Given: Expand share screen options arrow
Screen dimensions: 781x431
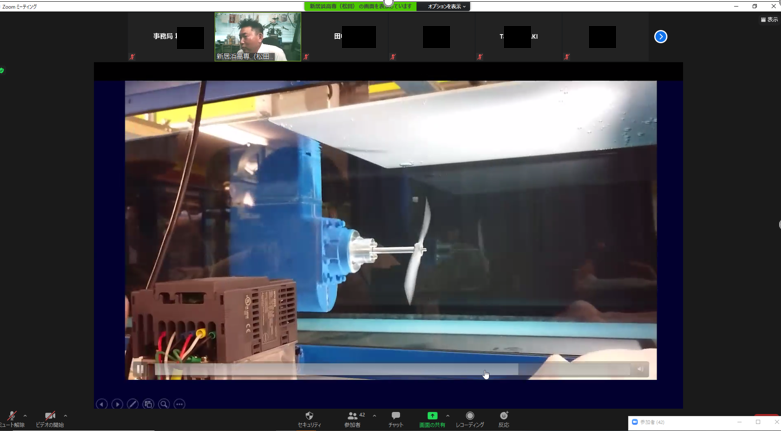Looking at the screenshot, I should (x=447, y=416).
